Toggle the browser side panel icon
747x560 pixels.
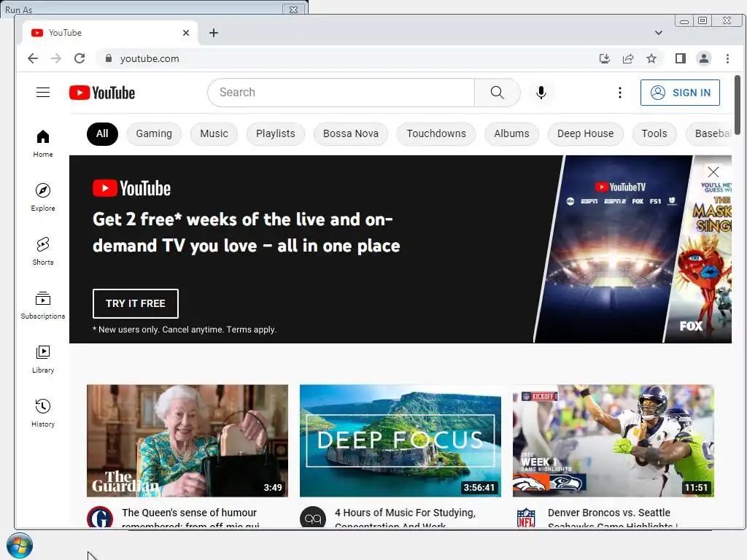(x=681, y=58)
